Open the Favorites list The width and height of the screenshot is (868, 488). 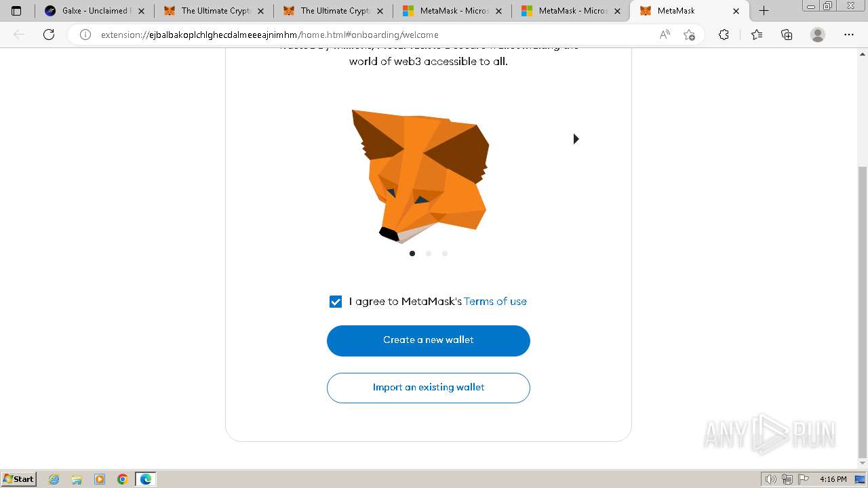tap(757, 35)
